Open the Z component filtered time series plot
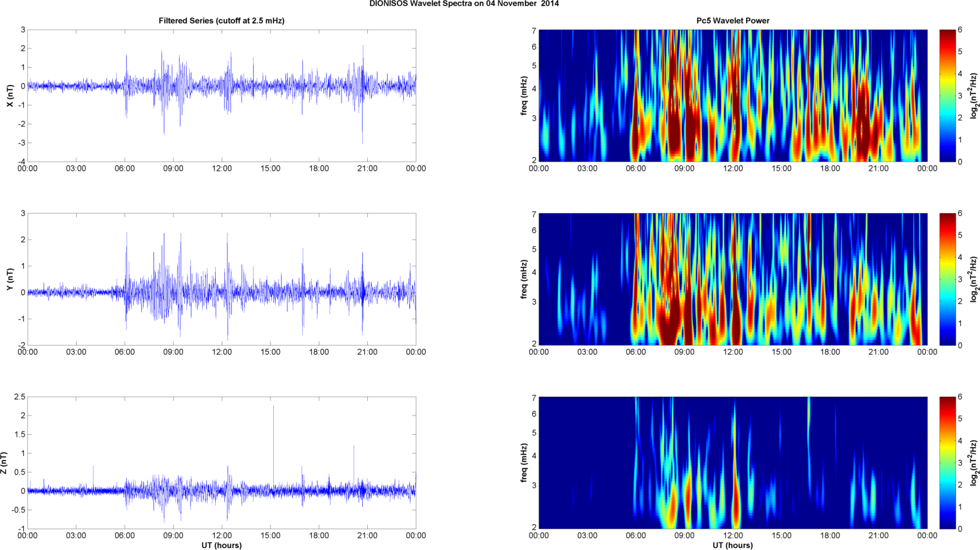980x550 pixels. [222, 463]
